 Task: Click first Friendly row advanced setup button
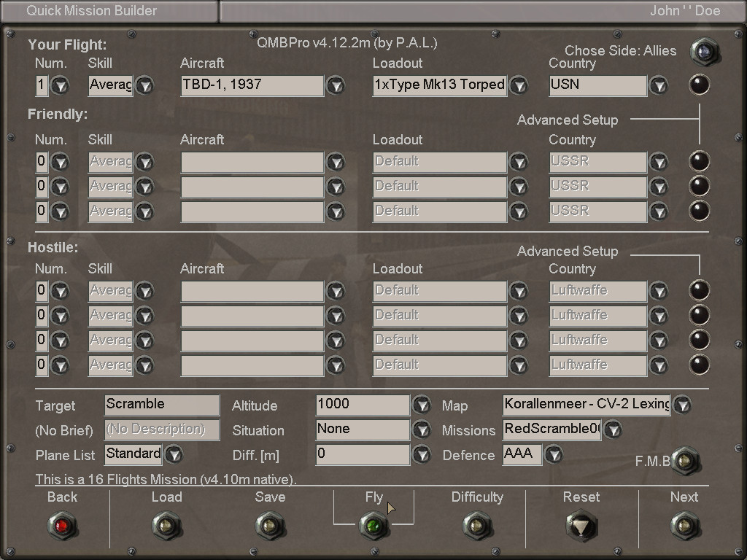699,161
